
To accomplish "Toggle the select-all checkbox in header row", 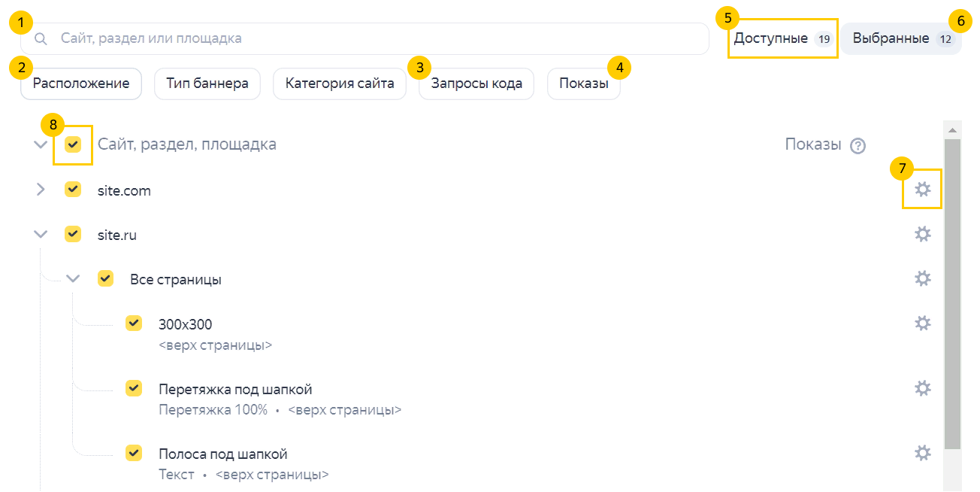I will click(x=73, y=144).
